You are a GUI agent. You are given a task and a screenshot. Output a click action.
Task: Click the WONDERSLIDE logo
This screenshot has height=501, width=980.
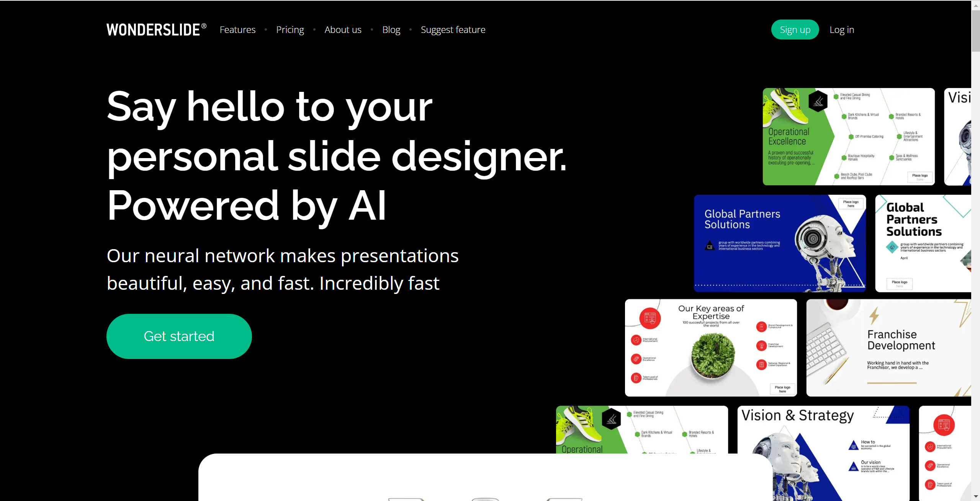[x=156, y=29]
